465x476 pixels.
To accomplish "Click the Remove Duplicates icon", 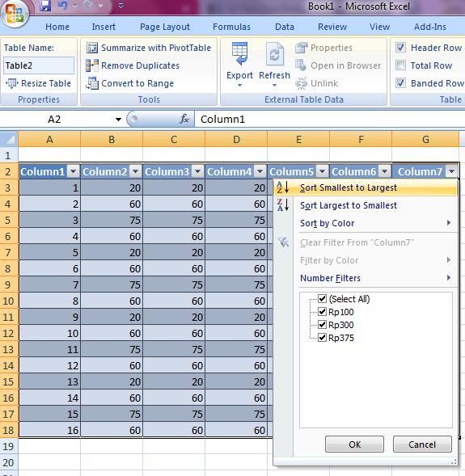I will tap(92, 65).
